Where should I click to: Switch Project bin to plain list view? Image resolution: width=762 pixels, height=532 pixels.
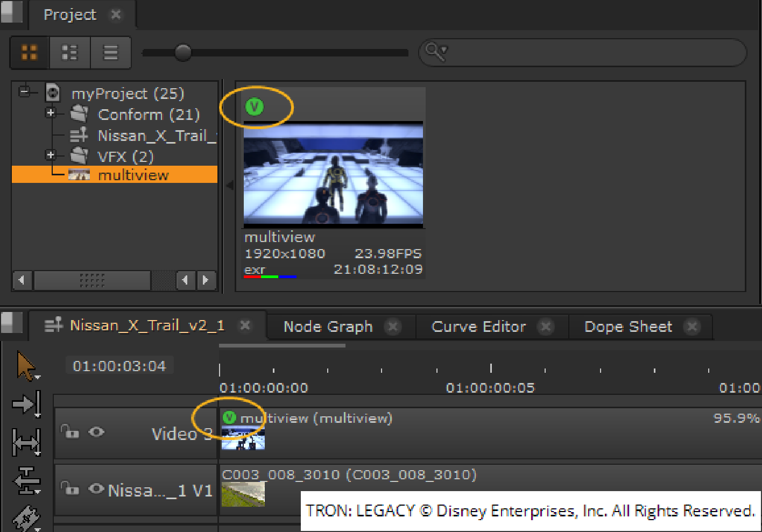pos(111,53)
